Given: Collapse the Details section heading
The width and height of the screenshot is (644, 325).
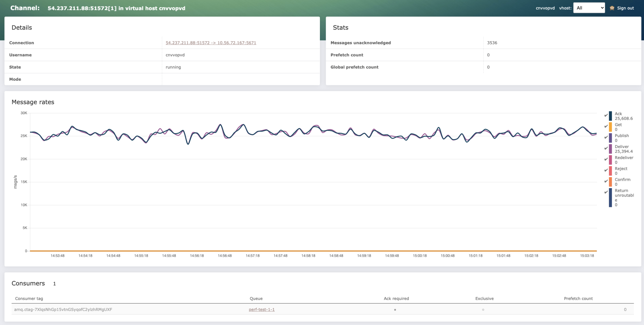Looking at the screenshot, I should tap(22, 28).
